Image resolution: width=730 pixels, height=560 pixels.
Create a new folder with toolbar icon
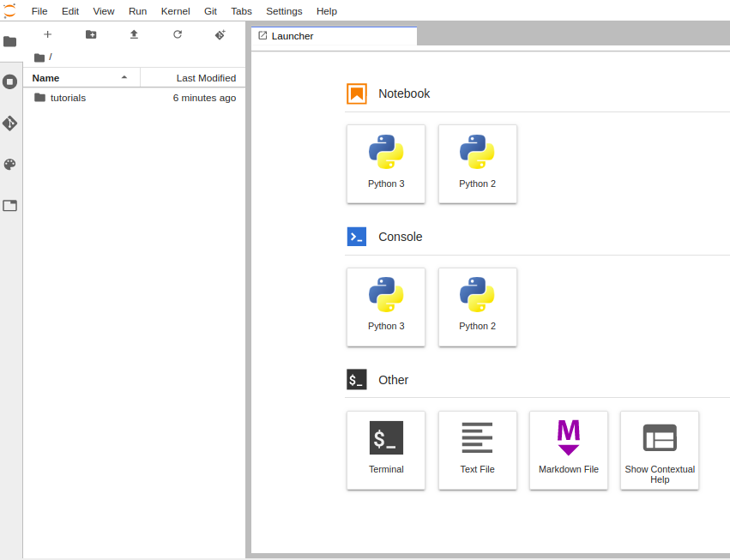(x=91, y=34)
